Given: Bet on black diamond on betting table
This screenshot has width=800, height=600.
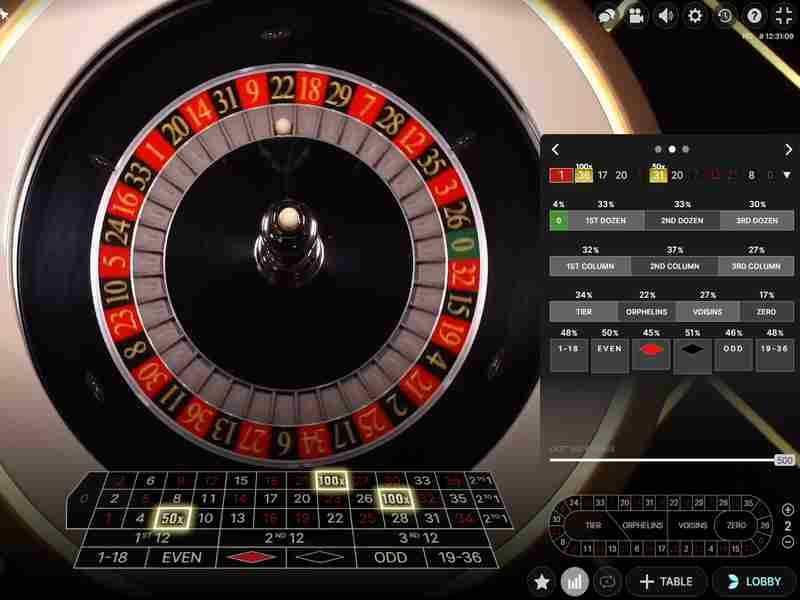Looking at the screenshot, I should coord(320,558).
